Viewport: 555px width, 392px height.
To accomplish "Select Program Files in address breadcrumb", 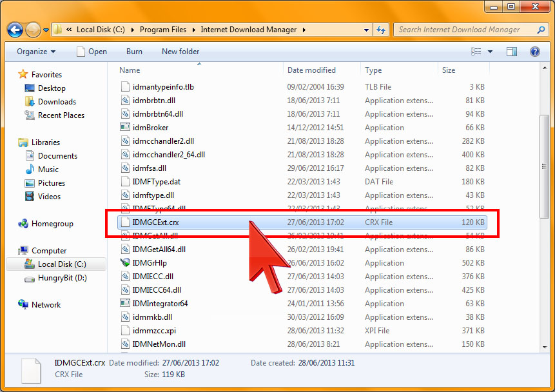I will tap(163, 30).
